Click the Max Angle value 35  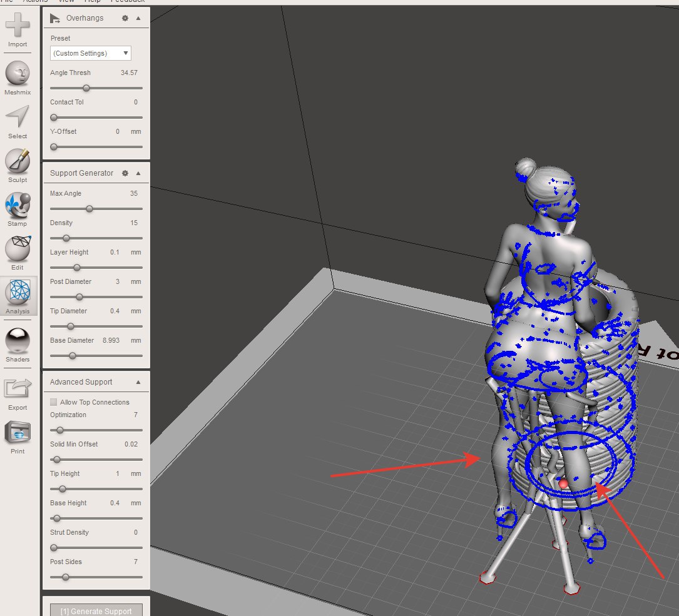point(134,193)
